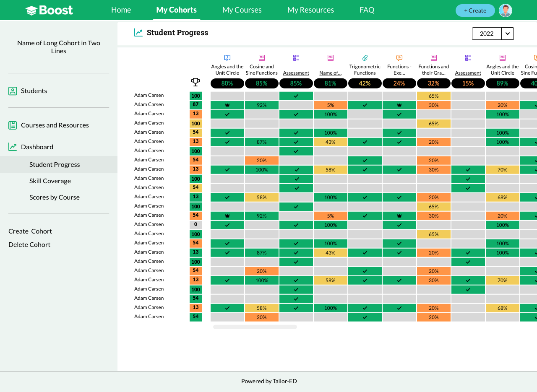This screenshot has height=392, width=537.
Task: Open the My Courses tab
Action: click(242, 10)
